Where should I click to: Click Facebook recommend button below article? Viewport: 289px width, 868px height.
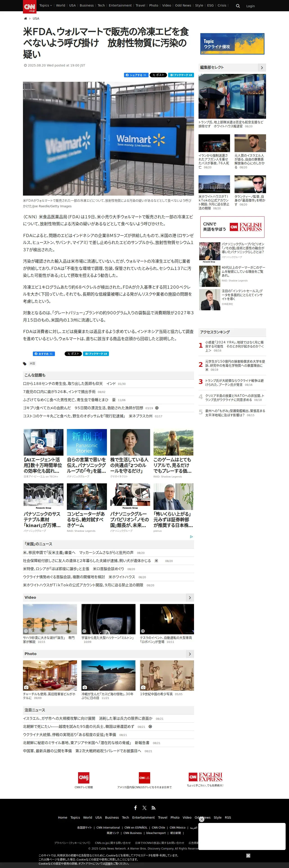44,354
